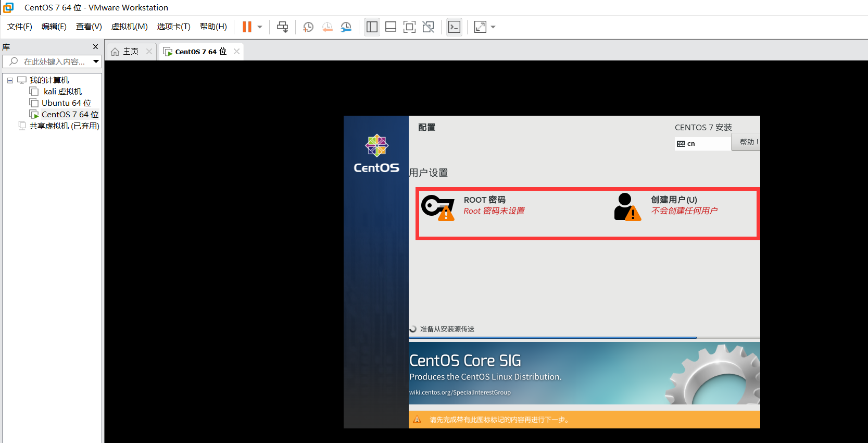
Task: Click the installation progress bar
Action: [x=584, y=338]
